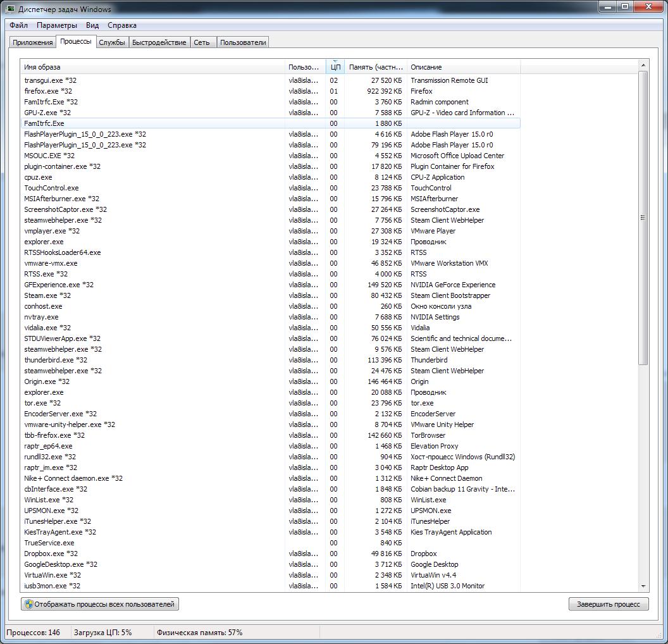
Task: Select UPSMON.exe *32 process
Action: pos(271,511)
